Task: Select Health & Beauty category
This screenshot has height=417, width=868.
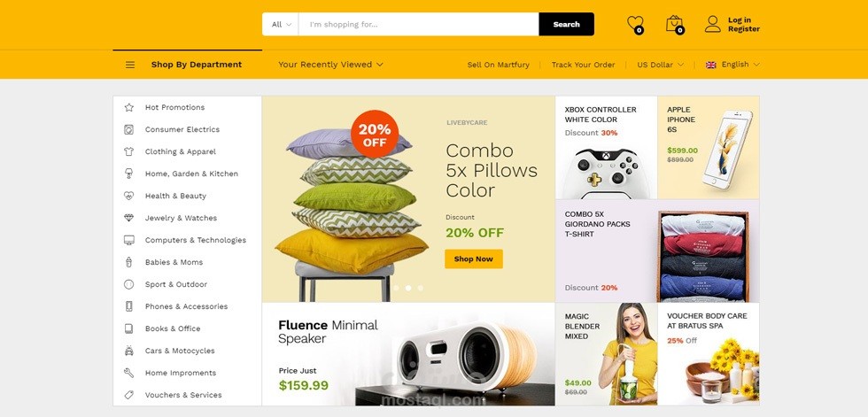Action: coord(175,196)
